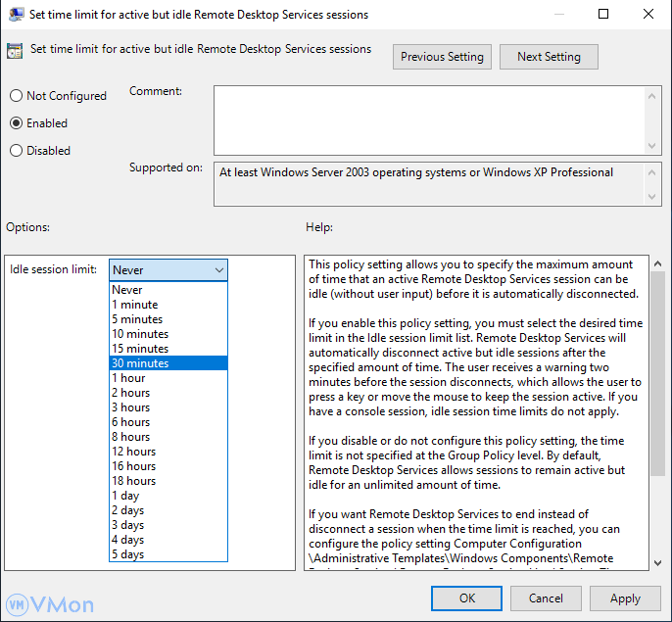
Task: Select the Enabled radio button
Action: pyautogui.click(x=16, y=123)
